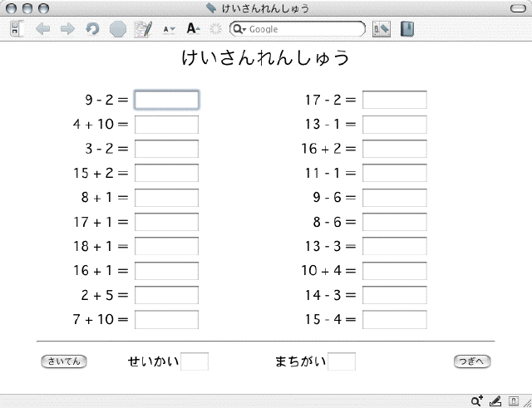
Task: Increase text size with large A
Action: click(193, 29)
